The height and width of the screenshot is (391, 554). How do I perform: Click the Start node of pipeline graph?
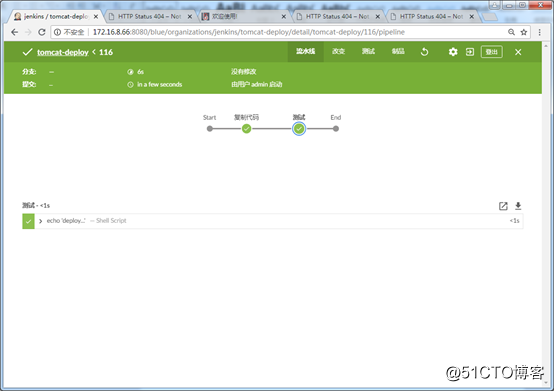(x=210, y=129)
